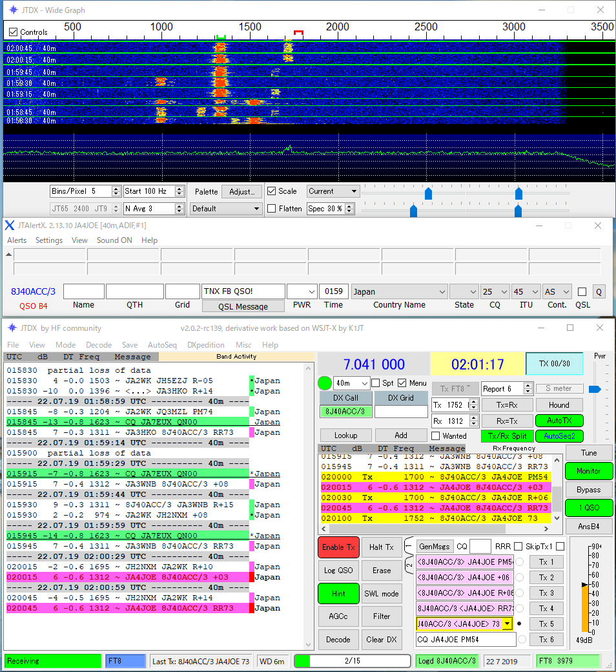This screenshot has height=672, width=616.
Task: Open the Alerts menu in JTAlertX
Action: [x=17, y=240]
